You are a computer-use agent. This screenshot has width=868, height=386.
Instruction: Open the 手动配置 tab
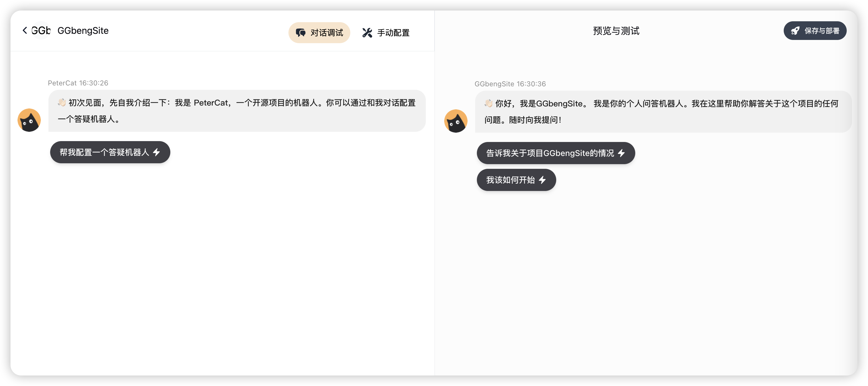coord(393,33)
